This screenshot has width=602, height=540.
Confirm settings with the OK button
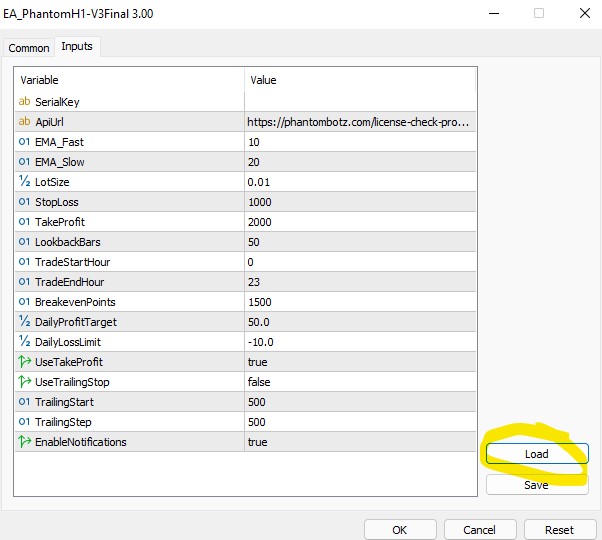point(400,530)
